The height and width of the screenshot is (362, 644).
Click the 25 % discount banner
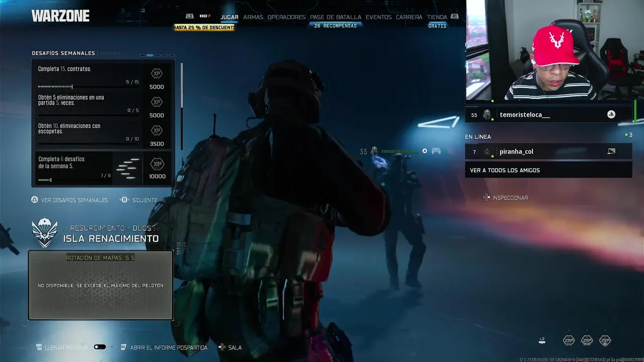pyautogui.click(x=204, y=27)
